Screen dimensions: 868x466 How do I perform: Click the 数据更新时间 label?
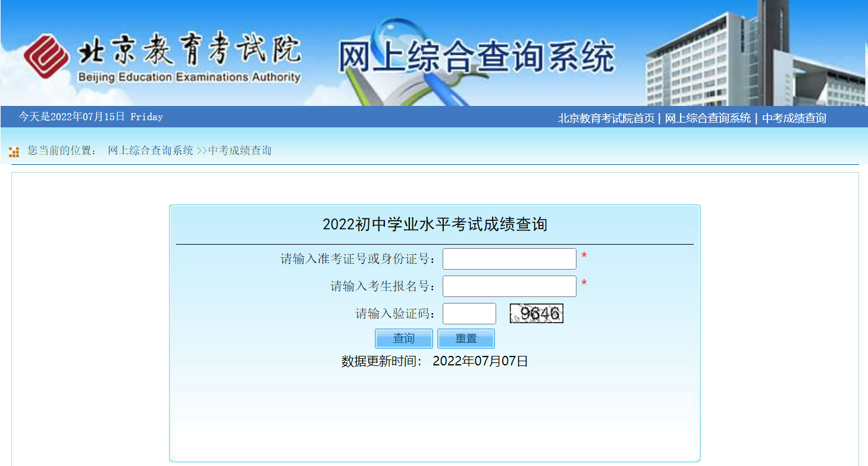[x=381, y=361]
